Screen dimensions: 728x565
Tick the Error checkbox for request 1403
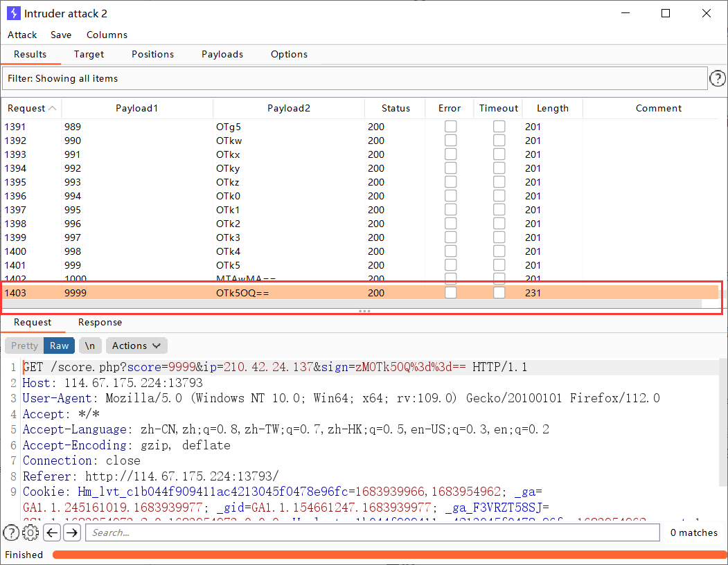[x=450, y=292]
